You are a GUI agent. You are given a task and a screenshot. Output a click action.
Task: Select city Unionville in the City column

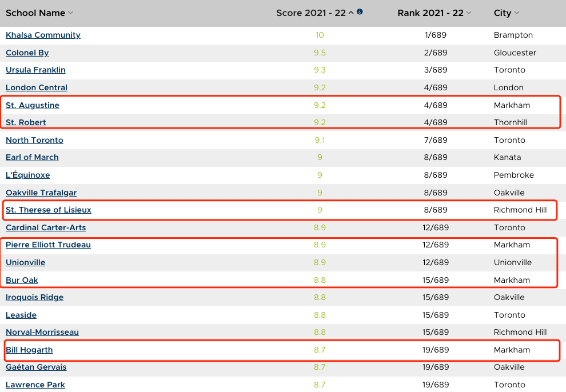[x=513, y=262]
